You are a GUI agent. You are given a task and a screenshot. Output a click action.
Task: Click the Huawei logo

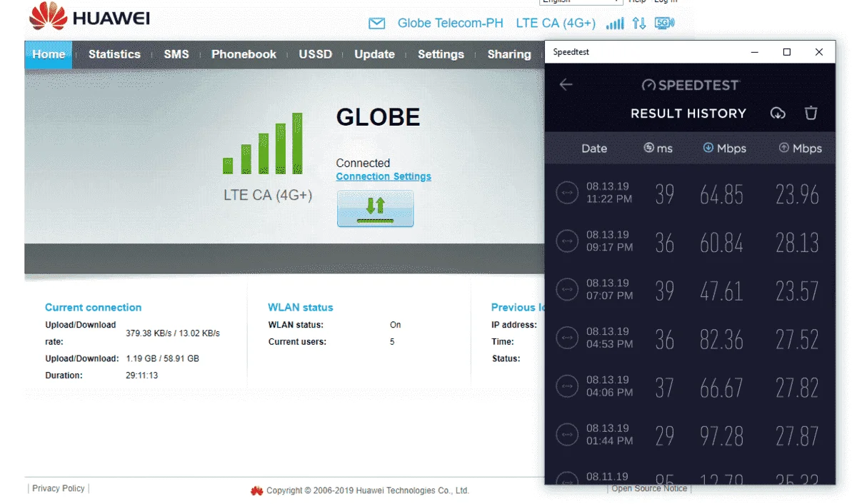tap(90, 16)
